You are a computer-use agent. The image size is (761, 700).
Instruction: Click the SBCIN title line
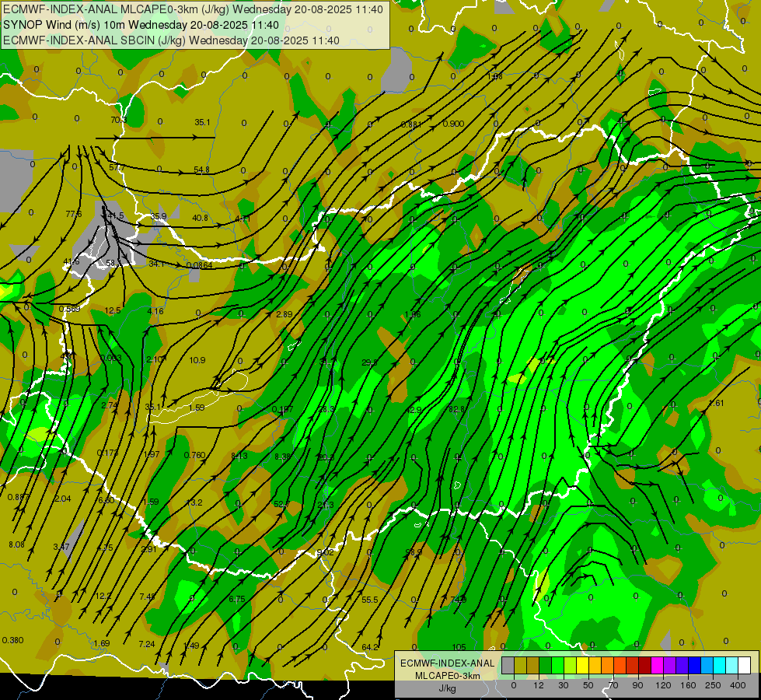[171, 40]
